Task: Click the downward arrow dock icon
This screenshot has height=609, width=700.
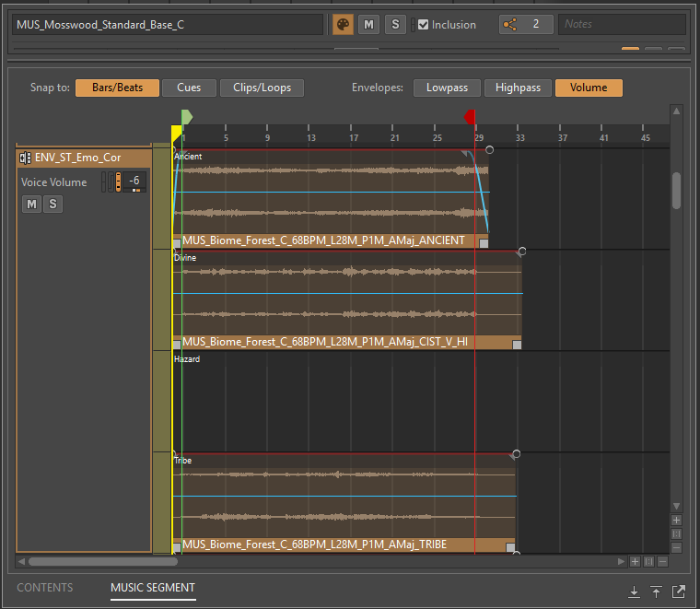Action: [634, 592]
